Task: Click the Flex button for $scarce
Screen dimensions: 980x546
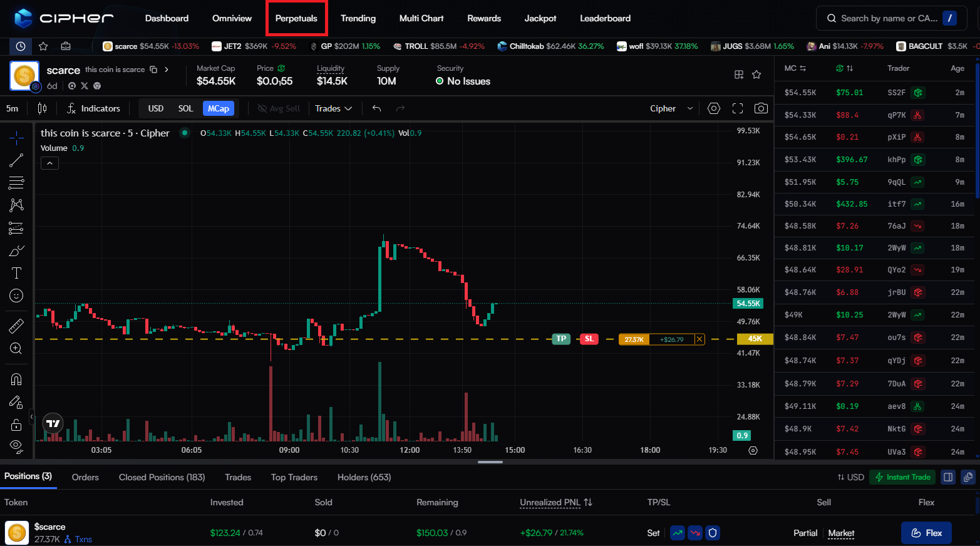Action: 926,533
